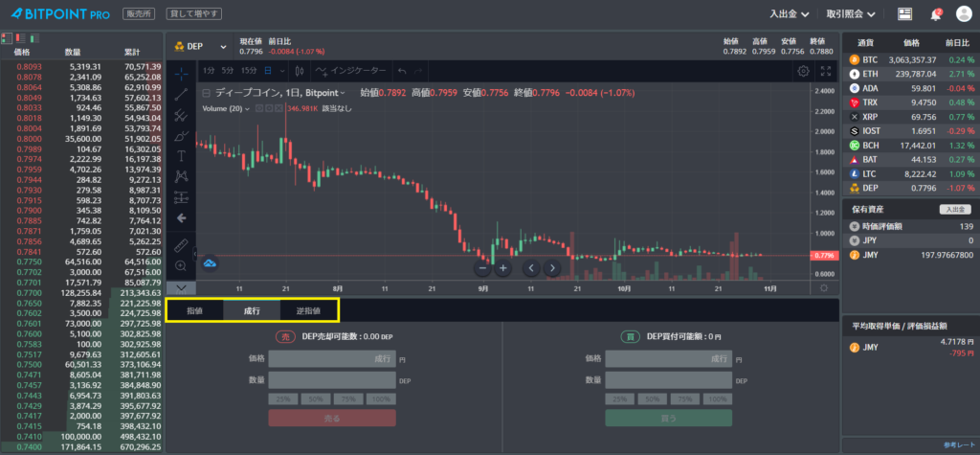
Task: Select the pitchfork drawing tool
Action: click(x=181, y=115)
